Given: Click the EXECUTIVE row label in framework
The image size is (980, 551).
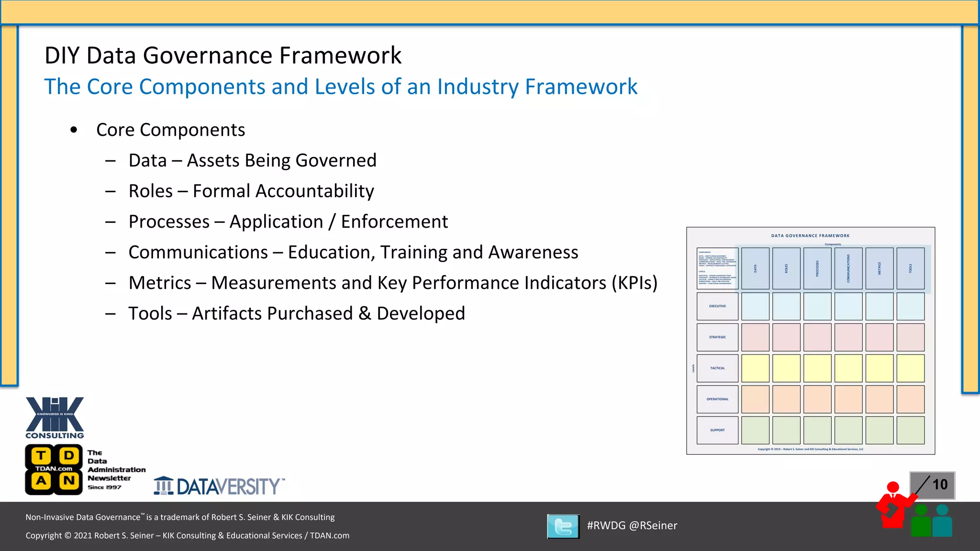Looking at the screenshot, I should [x=717, y=306].
